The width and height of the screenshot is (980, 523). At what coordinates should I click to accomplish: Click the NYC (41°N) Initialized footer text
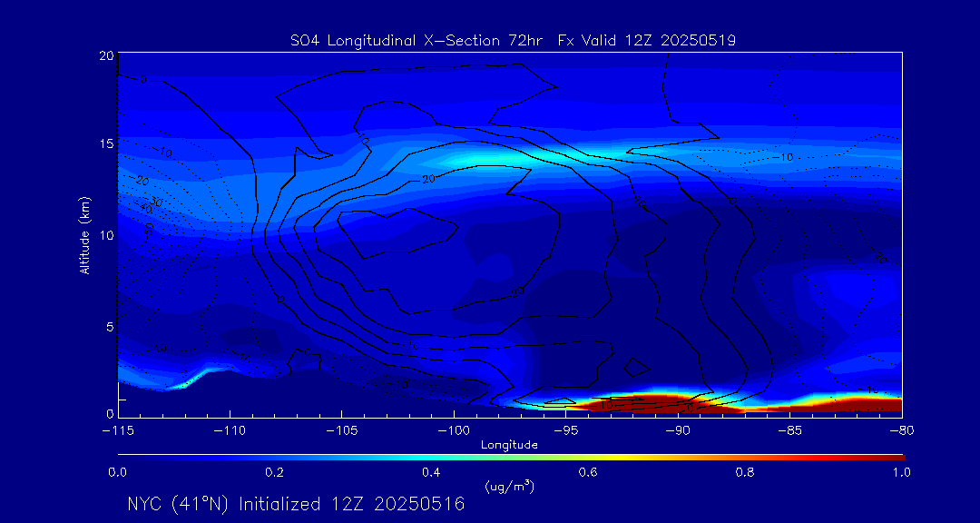(x=296, y=504)
